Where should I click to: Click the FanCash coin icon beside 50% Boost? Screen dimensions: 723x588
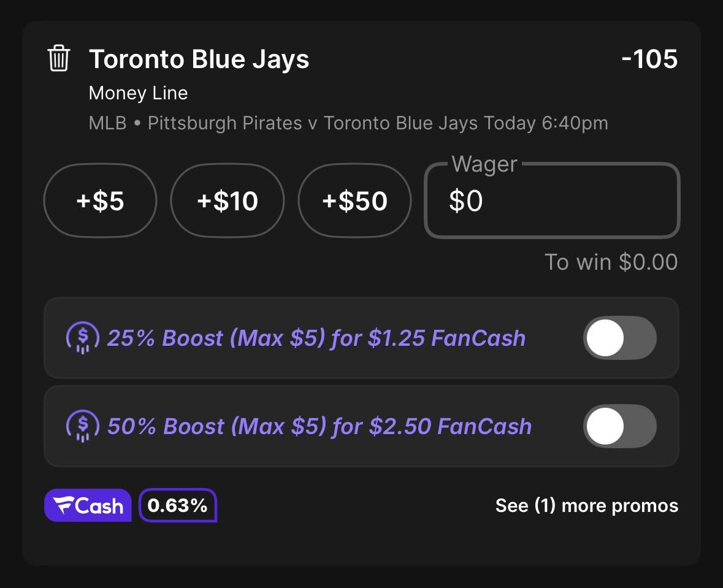click(83, 426)
